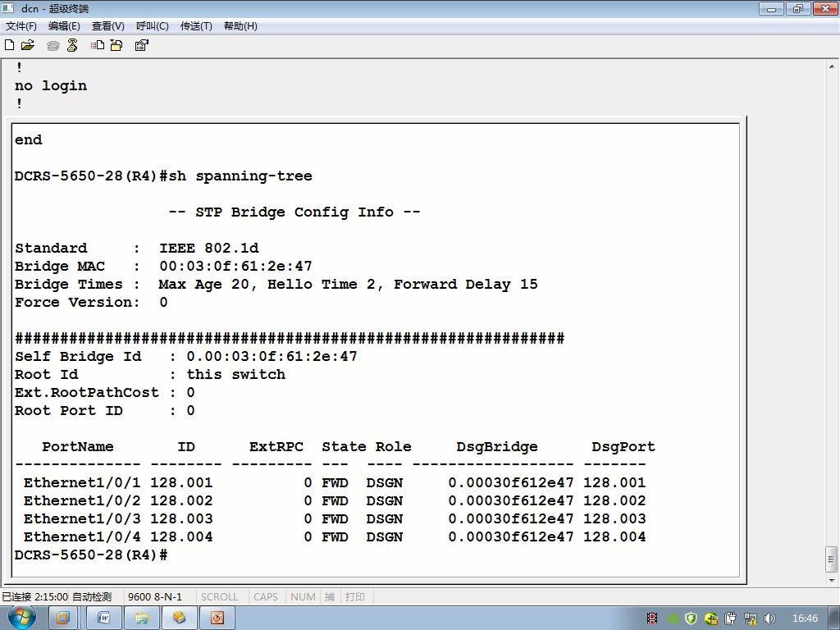Click the terminal scrollbar down arrow
This screenshot has width=840, height=630.
pyautogui.click(x=832, y=580)
